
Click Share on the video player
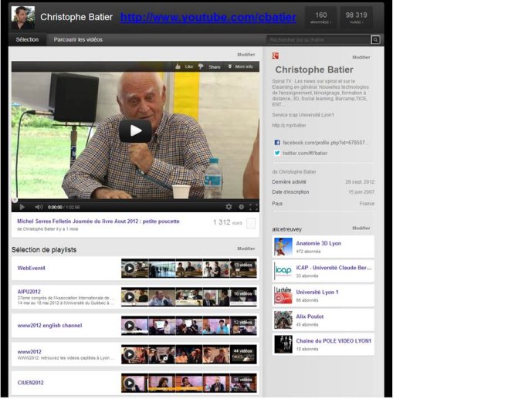(214, 67)
